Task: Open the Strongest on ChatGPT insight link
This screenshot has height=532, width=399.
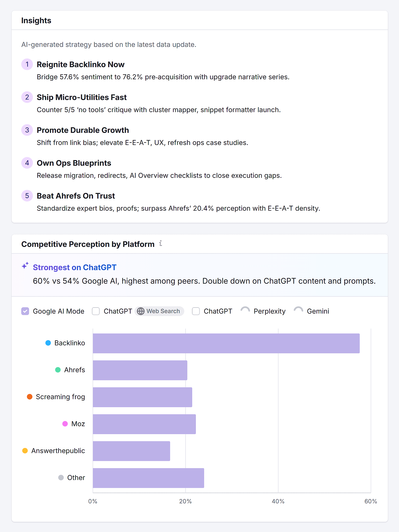Action: point(74,267)
